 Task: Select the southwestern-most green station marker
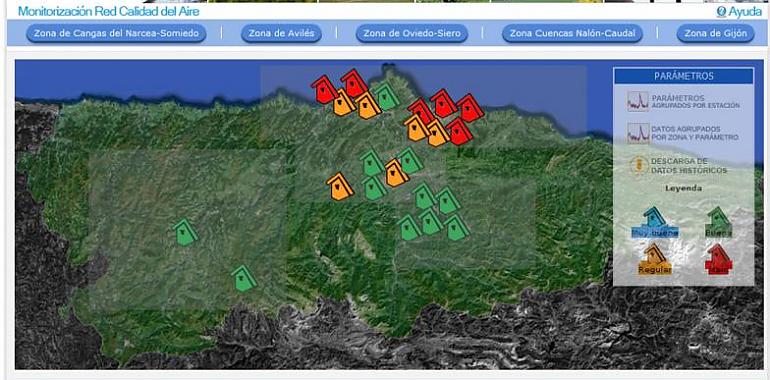[244, 278]
